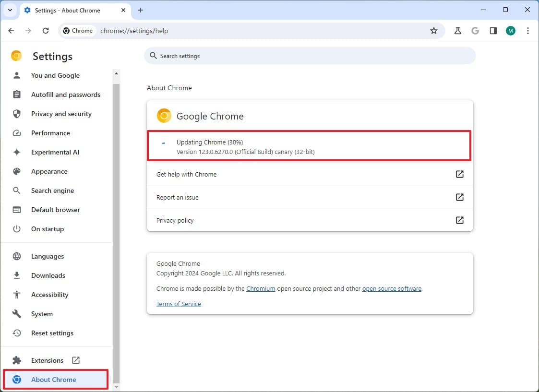This screenshot has height=392, width=539.
Task: Click the updating Chrome progress spinner
Action: (x=163, y=142)
